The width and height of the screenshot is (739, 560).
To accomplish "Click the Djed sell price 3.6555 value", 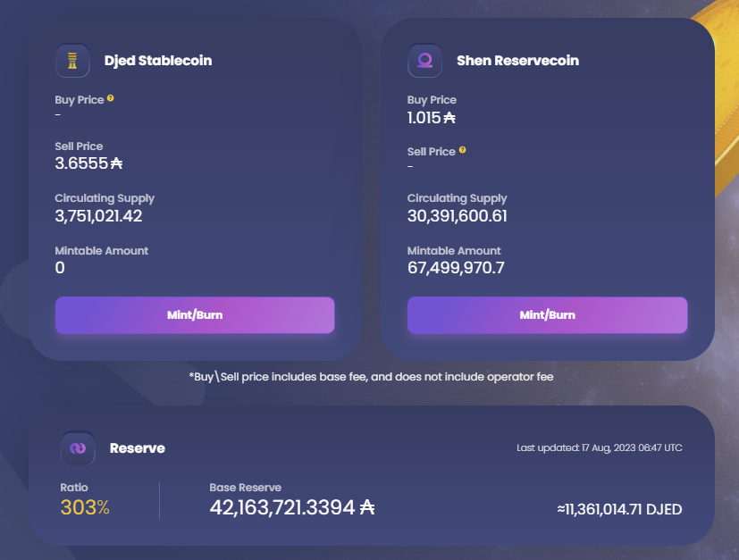I will tap(88, 163).
